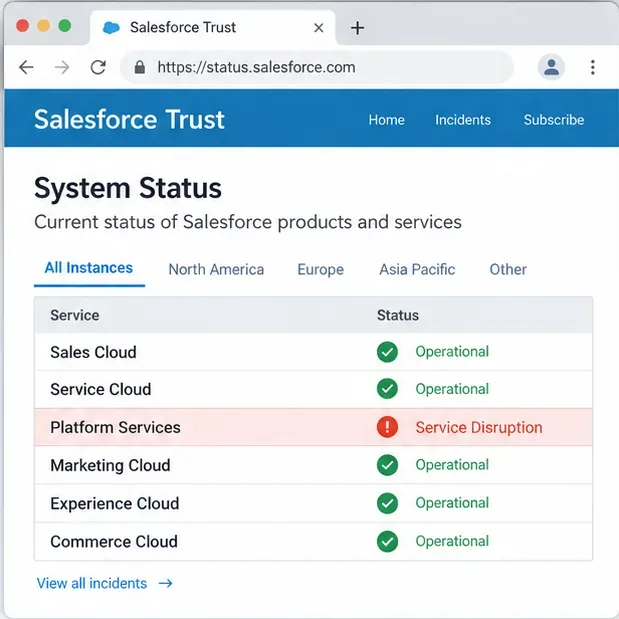
Task: Open the three-dot browser menu
Action: click(x=593, y=67)
